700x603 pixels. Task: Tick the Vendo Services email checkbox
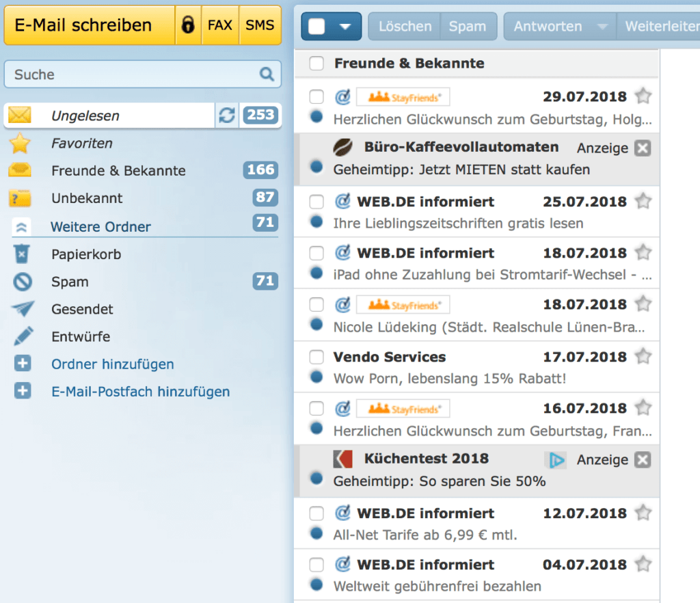(317, 357)
